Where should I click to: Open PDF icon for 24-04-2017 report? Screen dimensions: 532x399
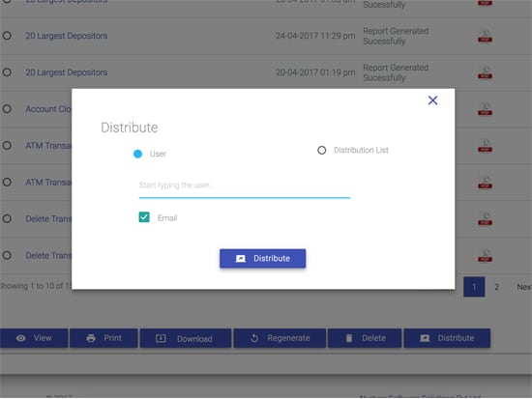(x=486, y=36)
